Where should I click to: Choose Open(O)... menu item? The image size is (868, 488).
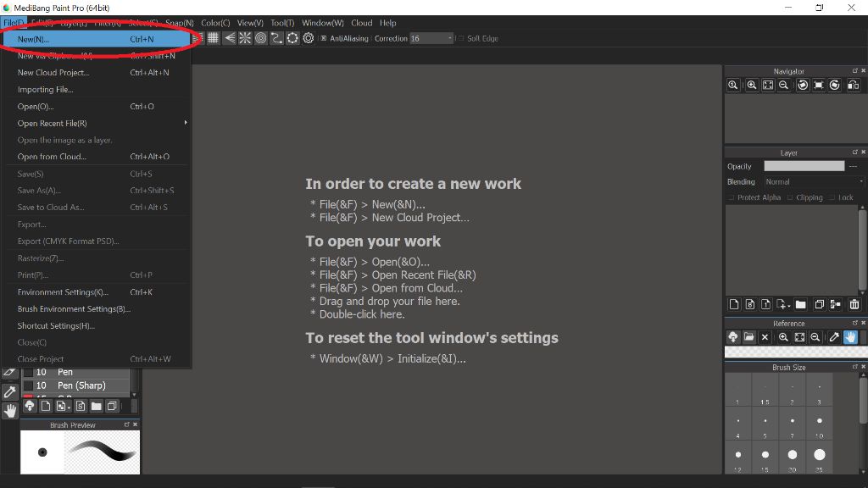tap(97, 106)
